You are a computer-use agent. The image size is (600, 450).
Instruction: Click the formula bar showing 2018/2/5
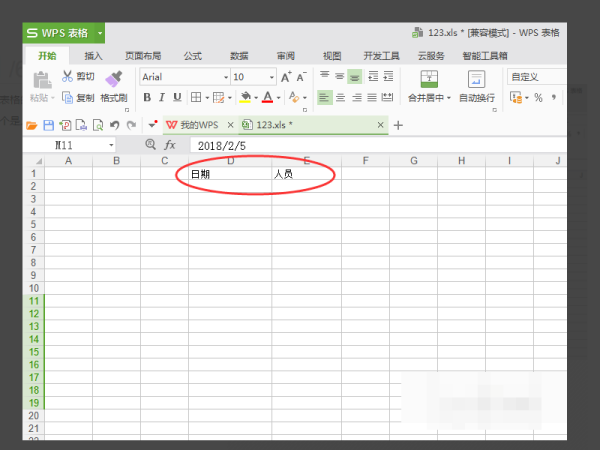pyautogui.click(x=378, y=145)
